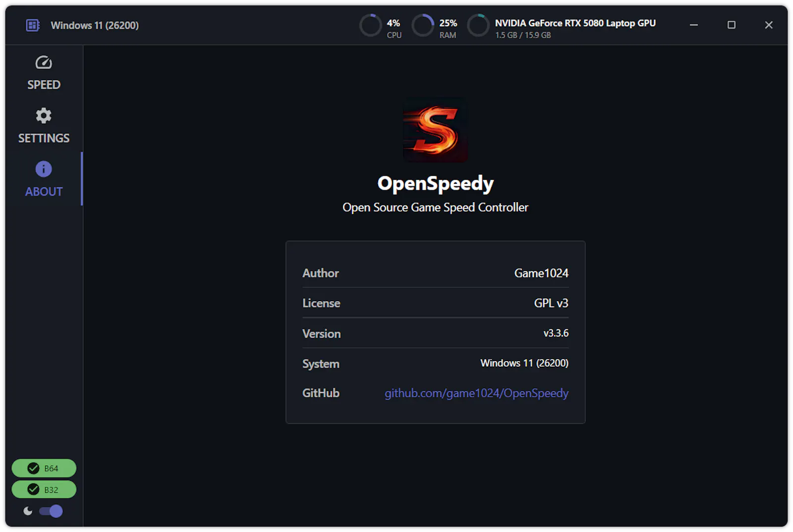Click the CPU usage ring indicator
This screenshot has width=793, height=532.
point(370,25)
